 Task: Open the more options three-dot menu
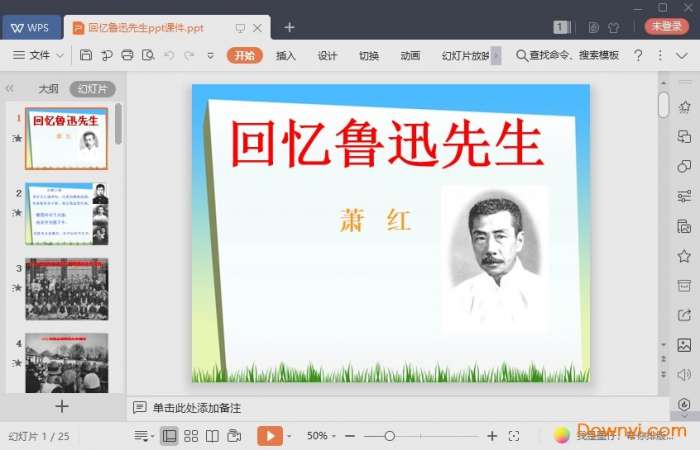[660, 55]
